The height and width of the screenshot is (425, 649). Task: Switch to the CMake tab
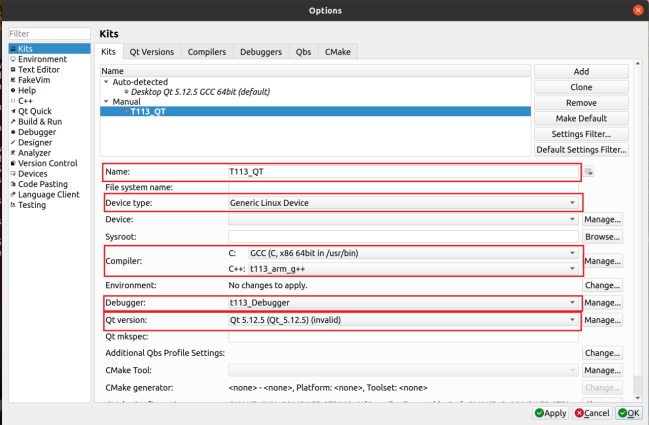[338, 52]
